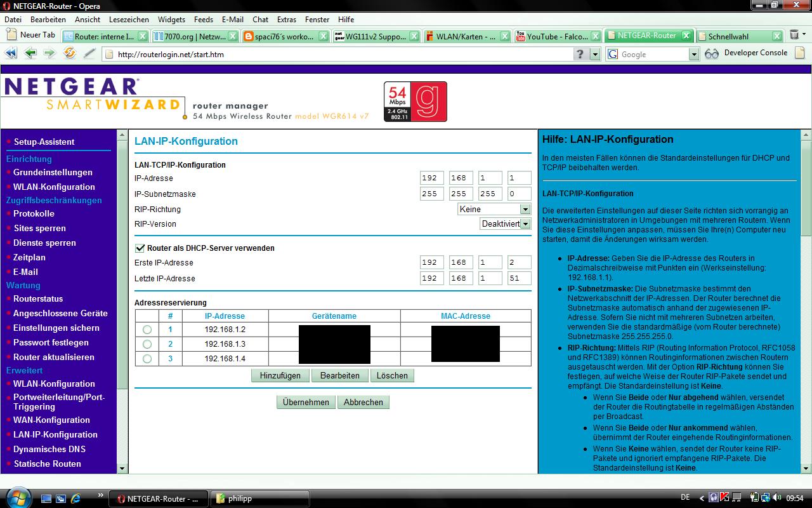Screen dimensions: 812x508
Task: Click the note page icon at toolbar end
Action: pos(799,54)
